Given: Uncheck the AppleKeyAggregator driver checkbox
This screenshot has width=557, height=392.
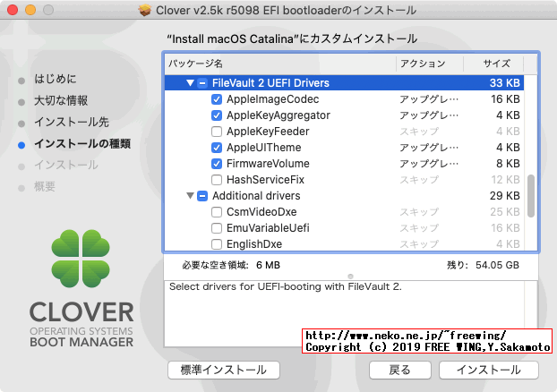Looking at the screenshot, I should (217, 115).
